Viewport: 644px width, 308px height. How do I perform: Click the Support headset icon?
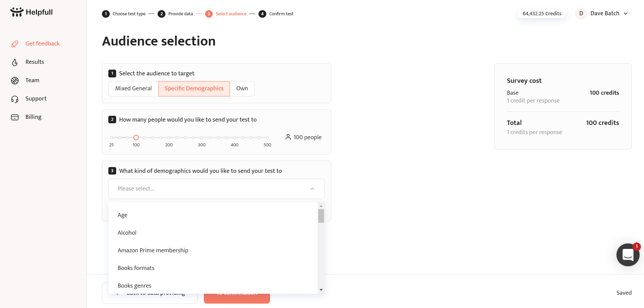click(15, 99)
